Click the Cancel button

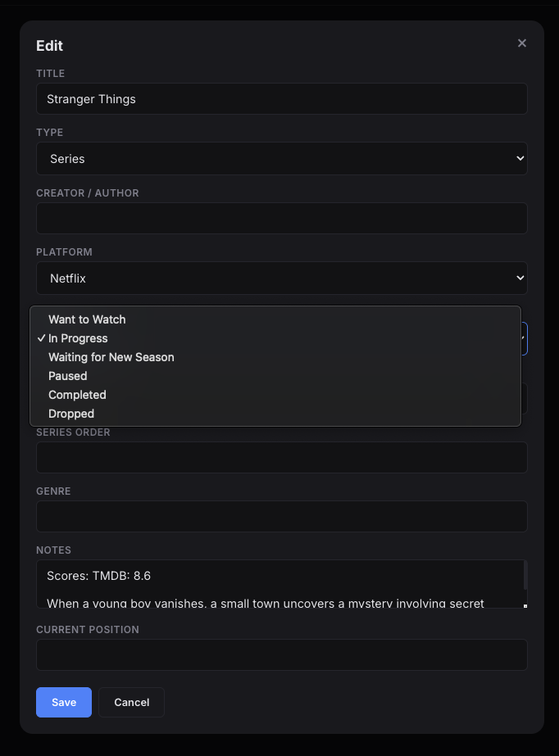[x=131, y=702]
